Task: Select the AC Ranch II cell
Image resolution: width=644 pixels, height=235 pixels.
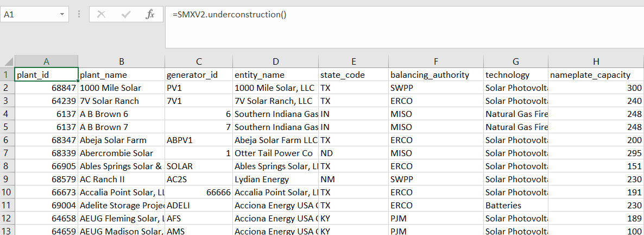Action: point(122,179)
